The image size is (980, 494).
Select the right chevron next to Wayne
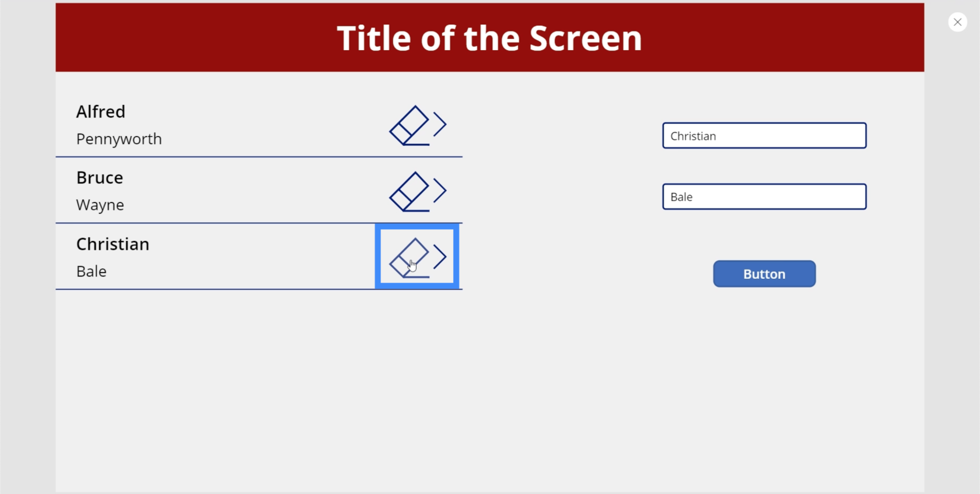tap(440, 190)
